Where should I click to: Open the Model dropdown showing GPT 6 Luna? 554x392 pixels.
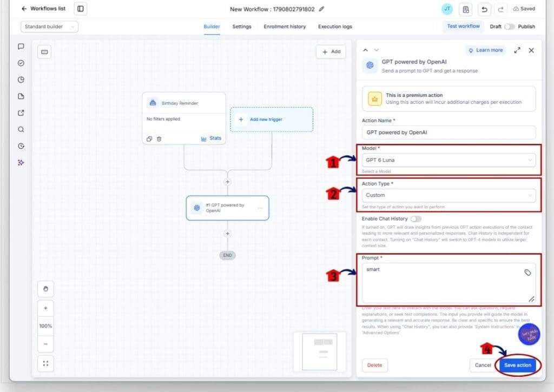(x=449, y=160)
